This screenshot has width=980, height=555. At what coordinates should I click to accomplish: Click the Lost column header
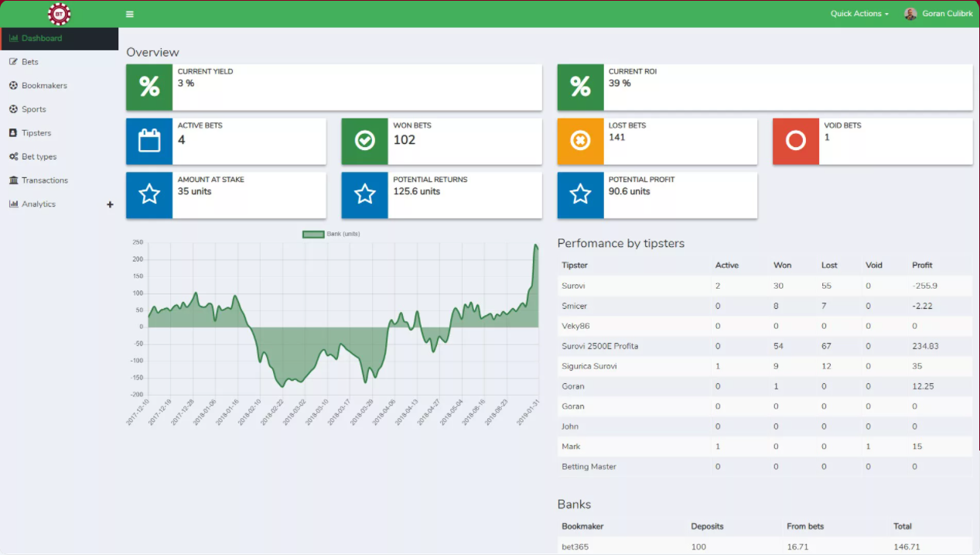tap(829, 266)
